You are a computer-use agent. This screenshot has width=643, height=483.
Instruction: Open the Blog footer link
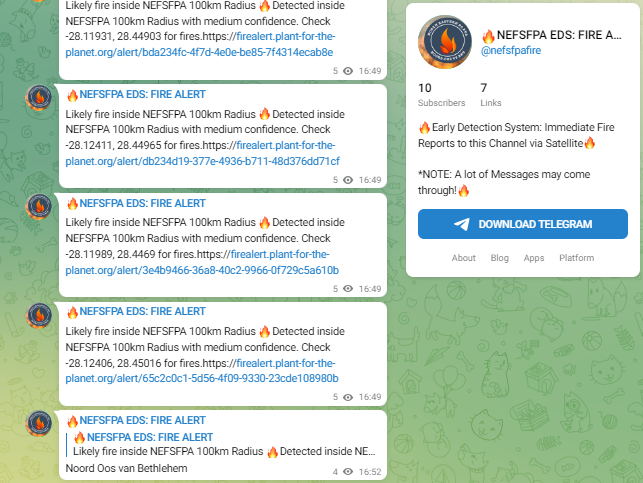pos(499,258)
